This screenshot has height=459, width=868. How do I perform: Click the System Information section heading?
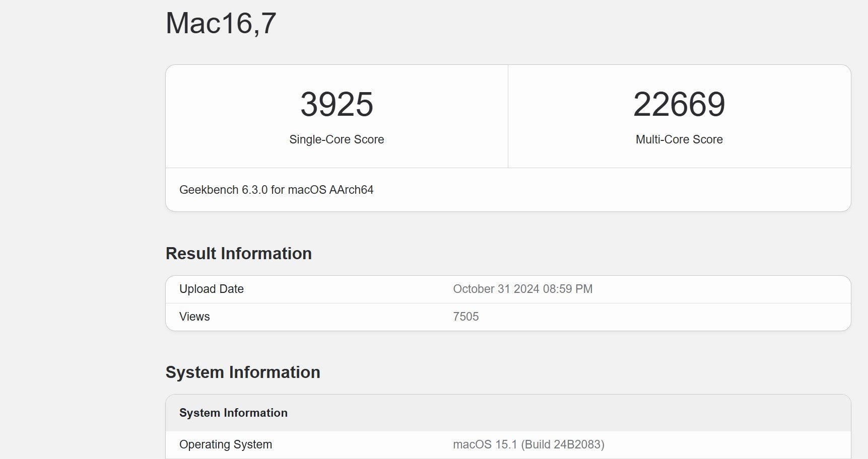pos(243,372)
